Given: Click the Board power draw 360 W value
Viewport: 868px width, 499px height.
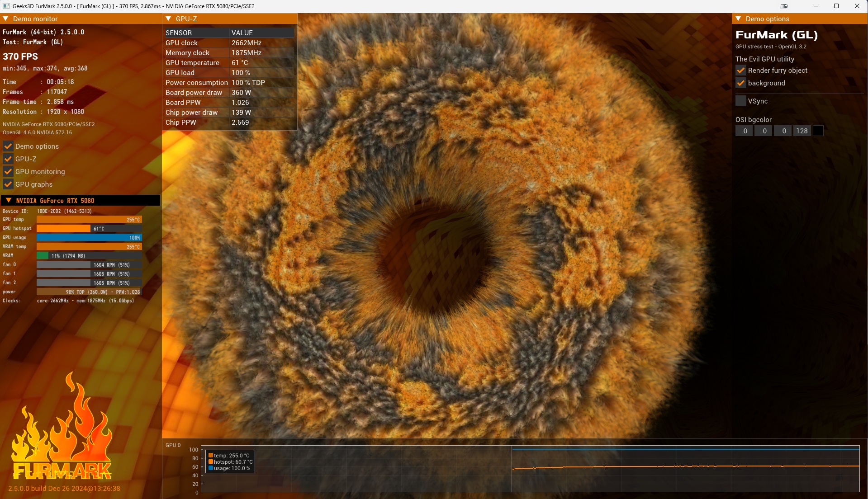Looking at the screenshot, I should [241, 92].
